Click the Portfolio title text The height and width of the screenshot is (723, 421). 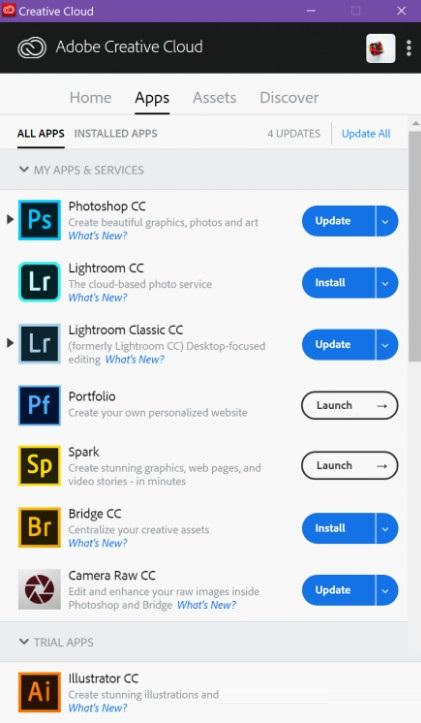[x=92, y=396]
